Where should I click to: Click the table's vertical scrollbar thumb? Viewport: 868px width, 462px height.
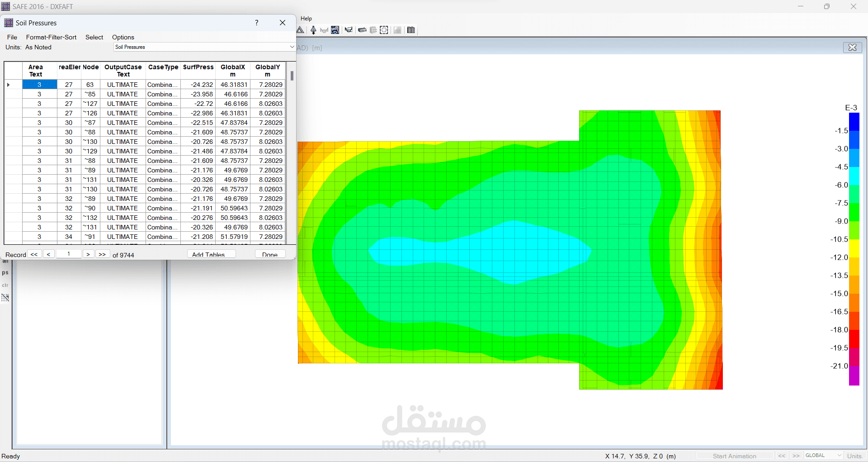pos(292,76)
